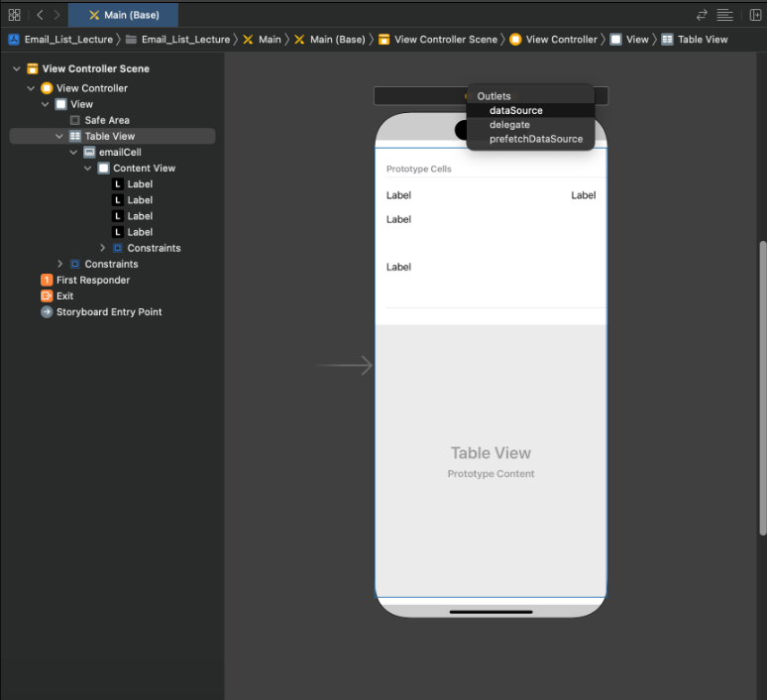Viewport: 767px width, 700px height.
Task: Click the bottom Label in prototype cell
Action: [398, 268]
